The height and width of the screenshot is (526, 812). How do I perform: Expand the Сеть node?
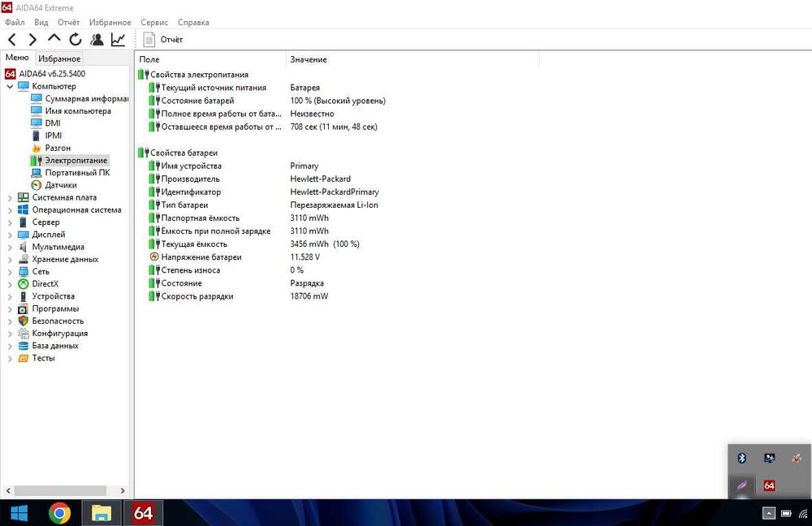(10, 272)
